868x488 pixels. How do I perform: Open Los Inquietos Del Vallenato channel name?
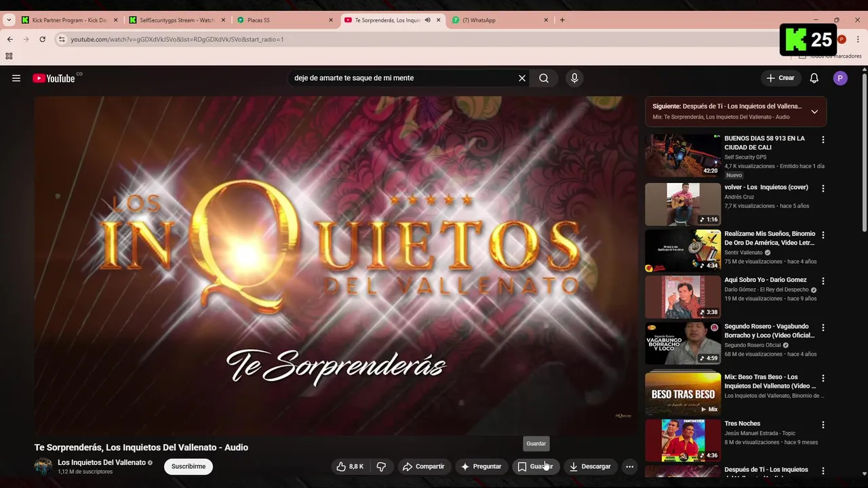tap(102, 462)
